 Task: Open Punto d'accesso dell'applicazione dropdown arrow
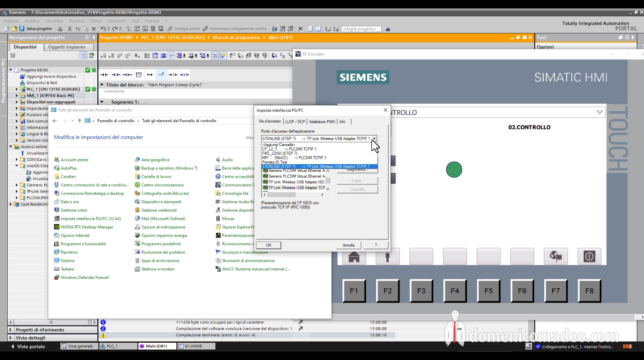pos(374,138)
